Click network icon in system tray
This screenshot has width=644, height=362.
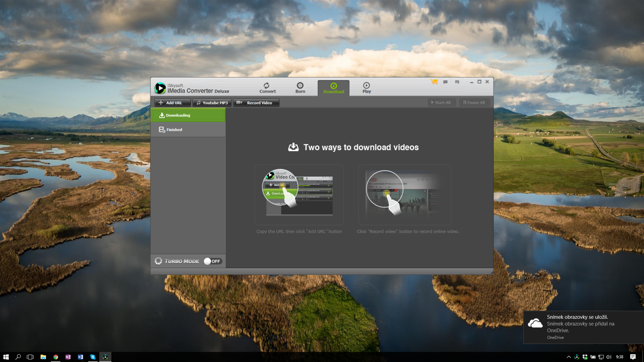tap(601, 357)
